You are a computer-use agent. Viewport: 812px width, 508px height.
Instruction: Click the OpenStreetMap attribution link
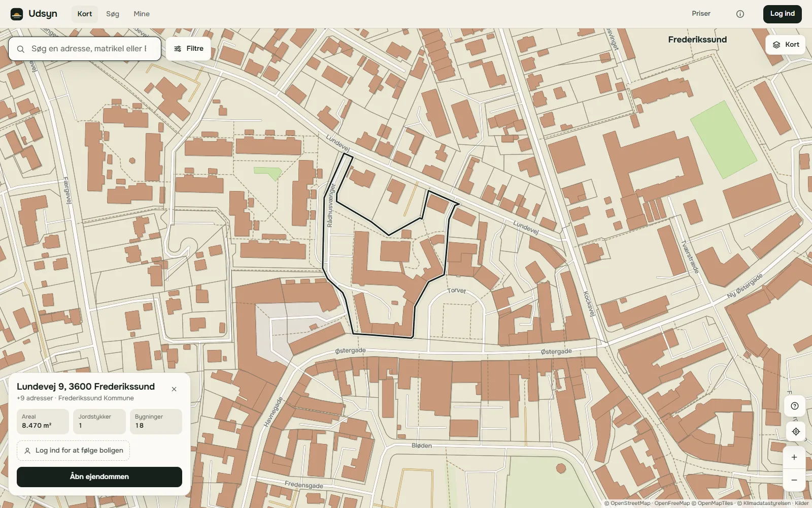click(627, 503)
